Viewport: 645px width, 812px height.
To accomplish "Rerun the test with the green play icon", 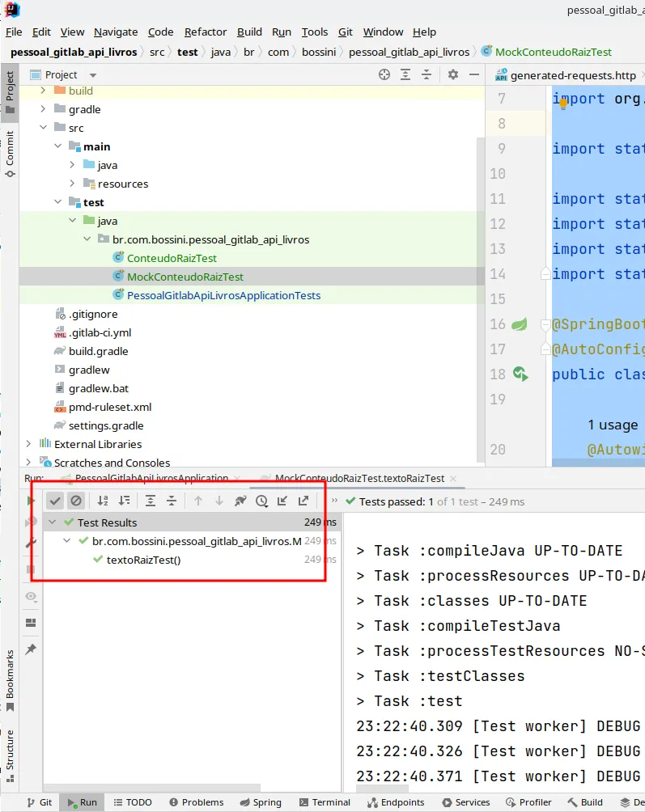I will (31, 501).
